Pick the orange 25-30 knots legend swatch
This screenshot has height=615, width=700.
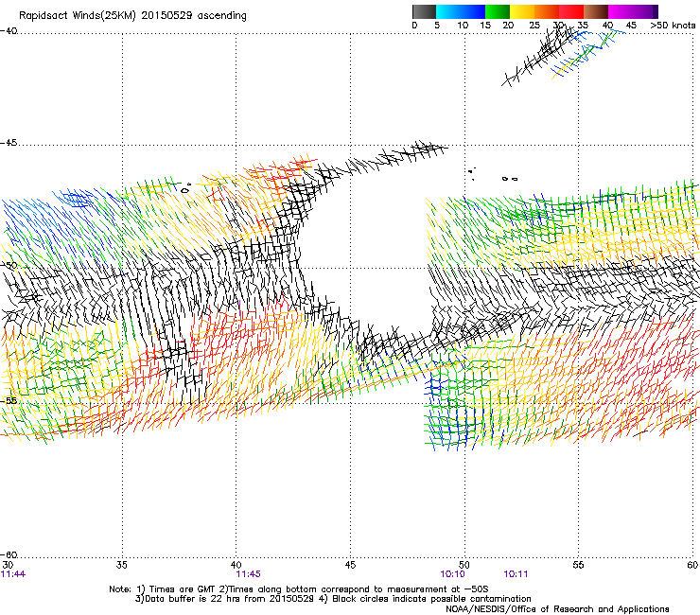547,11
